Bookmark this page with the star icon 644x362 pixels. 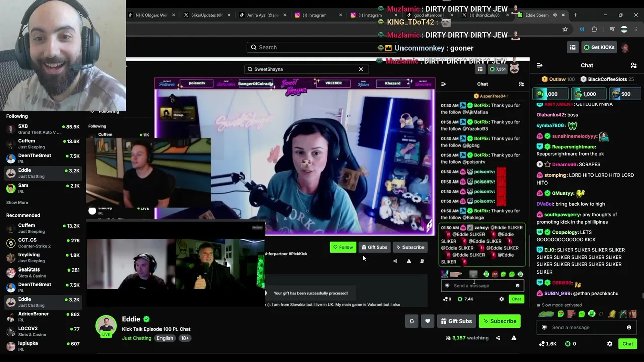click(565, 29)
